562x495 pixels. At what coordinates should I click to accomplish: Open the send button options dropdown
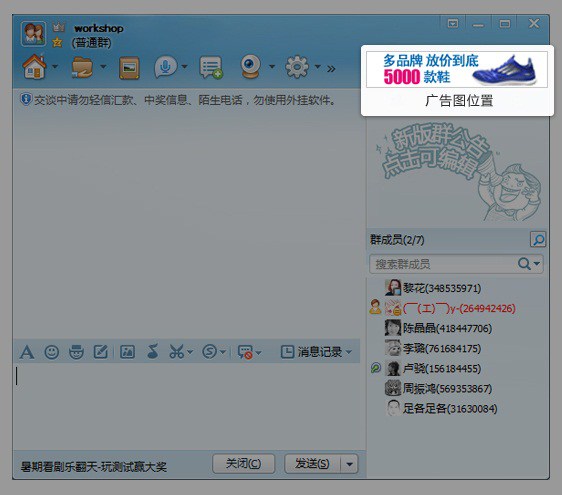(x=349, y=464)
